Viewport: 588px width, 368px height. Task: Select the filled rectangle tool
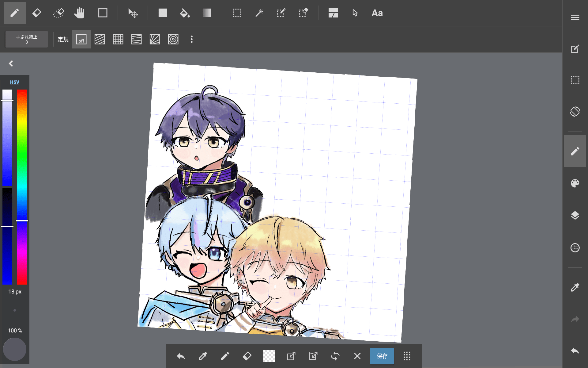coord(163,13)
